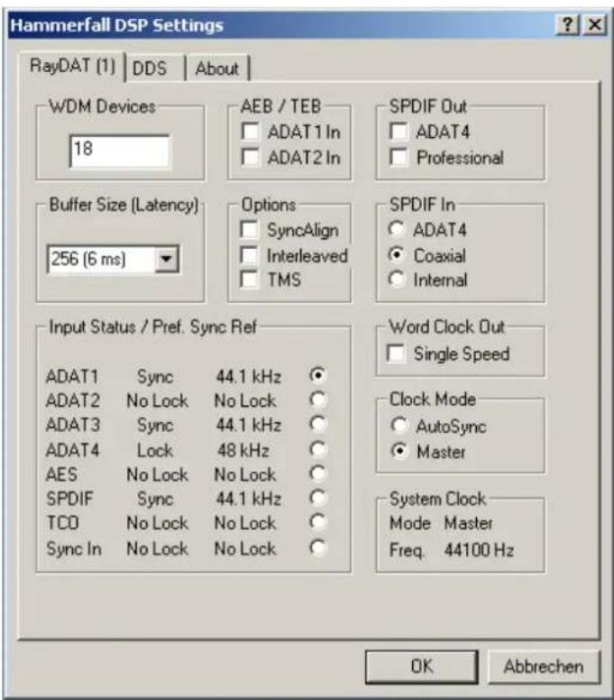Enable the SyncAlign option
614x700 pixels.
249,230
